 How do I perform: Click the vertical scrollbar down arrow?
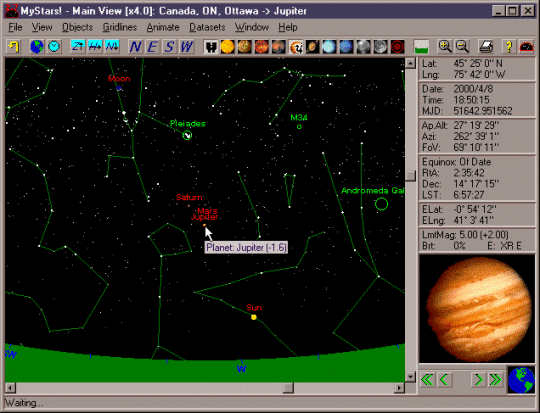coord(410,376)
